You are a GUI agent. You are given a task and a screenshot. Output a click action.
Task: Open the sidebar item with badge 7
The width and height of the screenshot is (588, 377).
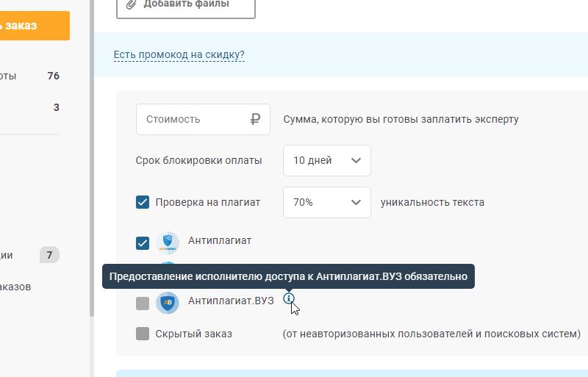click(x=29, y=255)
